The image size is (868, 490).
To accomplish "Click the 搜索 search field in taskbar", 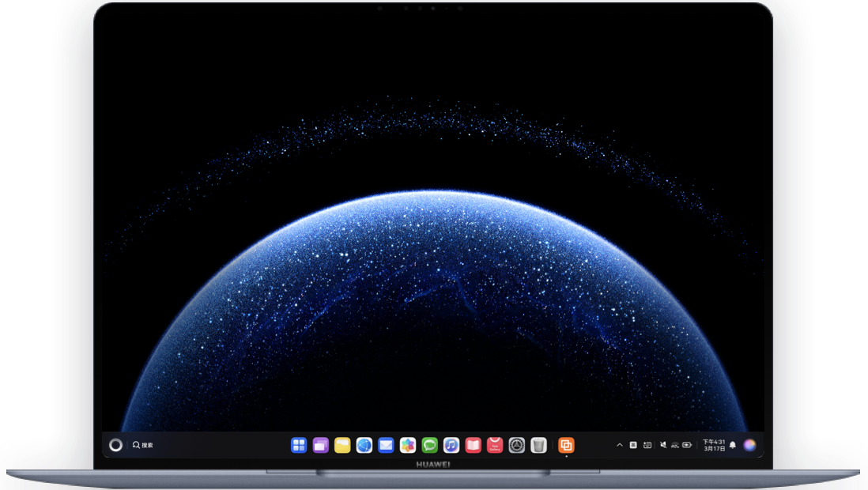I will (x=143, y=445).
